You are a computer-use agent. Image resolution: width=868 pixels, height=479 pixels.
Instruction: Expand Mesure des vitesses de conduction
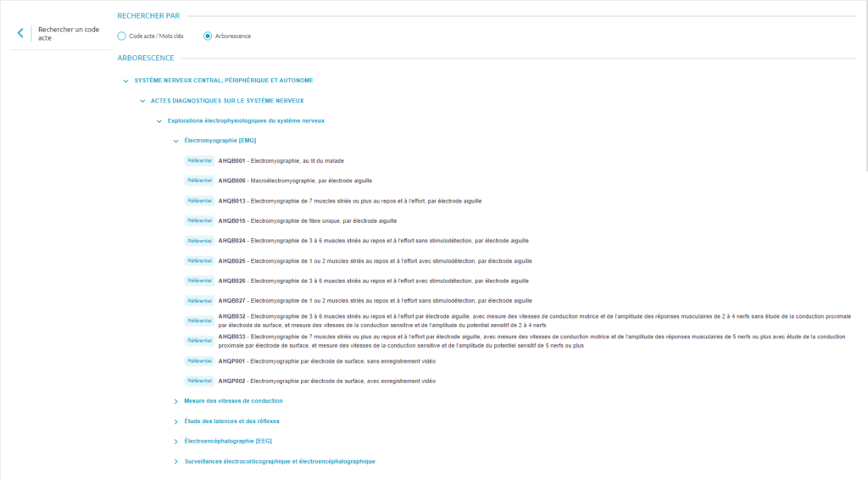click(x=176, y=401)
